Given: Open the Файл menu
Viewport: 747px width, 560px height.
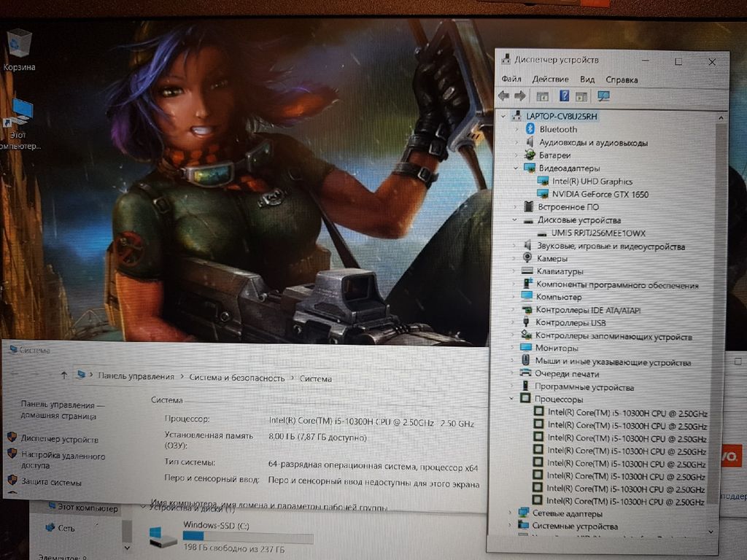Looking at the screenshot, I should [511, 79].
